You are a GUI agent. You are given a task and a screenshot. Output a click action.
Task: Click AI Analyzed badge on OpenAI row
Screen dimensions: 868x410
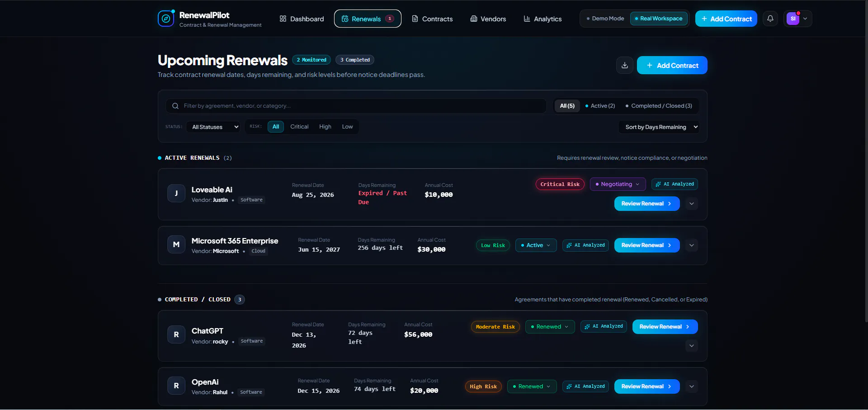coord(585,386)
